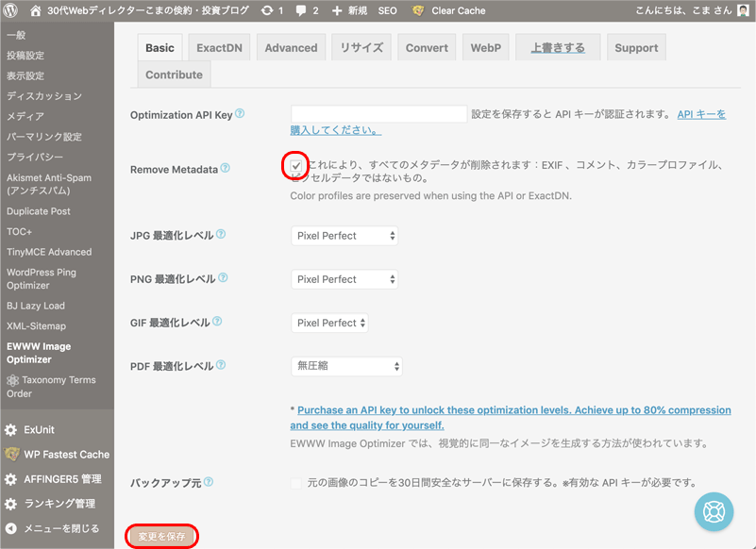Open ディスカッション in sidebar
The height and width of the screenshot is (549, 756).
[43, 96]
